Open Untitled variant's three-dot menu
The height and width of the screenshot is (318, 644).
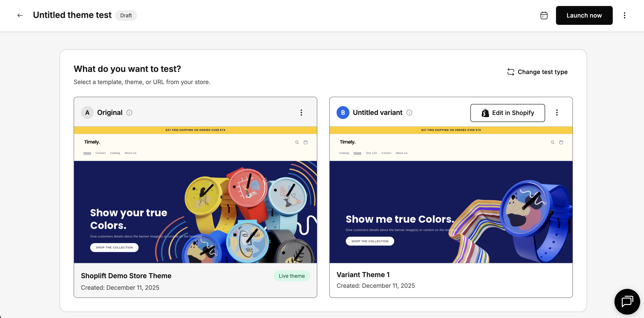coord(557,113)
